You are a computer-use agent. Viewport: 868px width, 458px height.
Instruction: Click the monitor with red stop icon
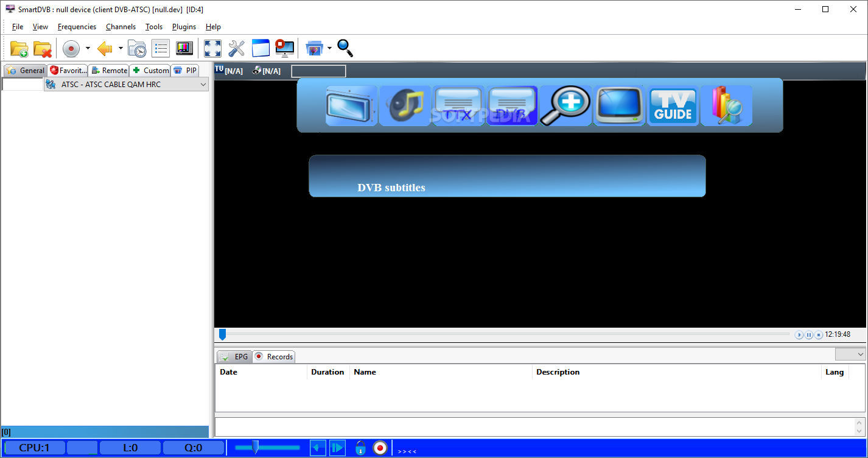(284, 48)
